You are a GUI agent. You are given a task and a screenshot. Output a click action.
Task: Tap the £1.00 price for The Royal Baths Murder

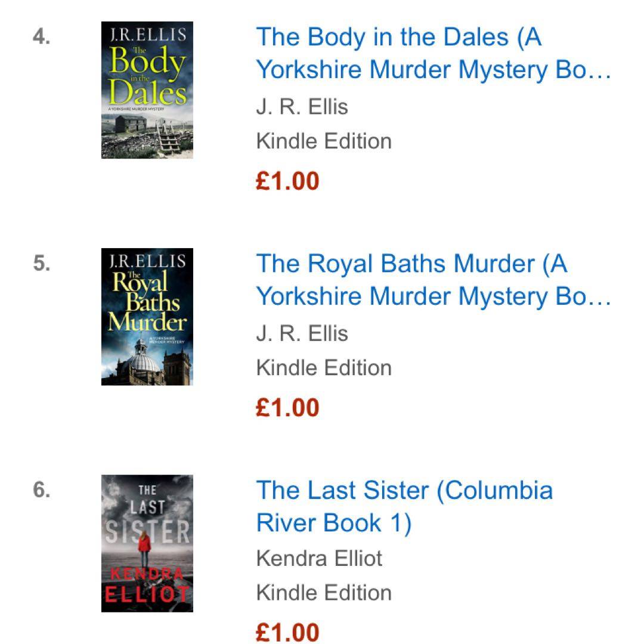(287, 407)
